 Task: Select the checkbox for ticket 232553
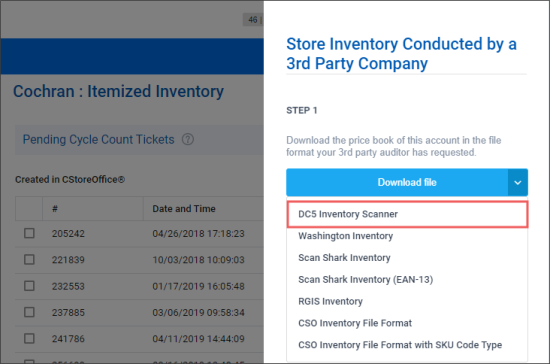tap(29, 286)
